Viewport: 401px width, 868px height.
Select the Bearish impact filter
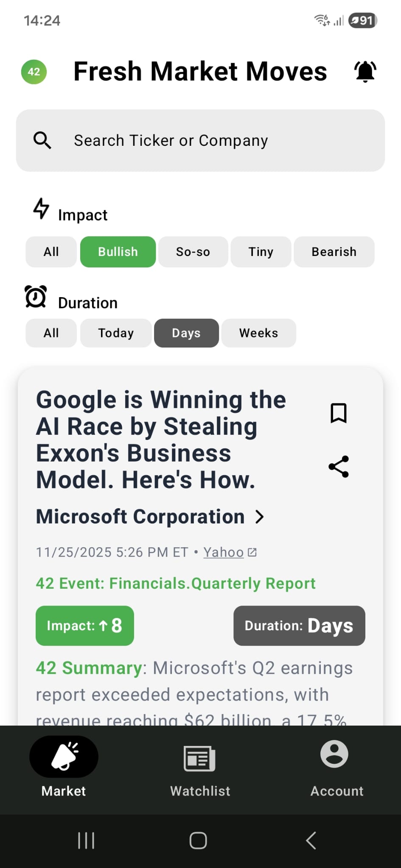click(x=334, y=252)
